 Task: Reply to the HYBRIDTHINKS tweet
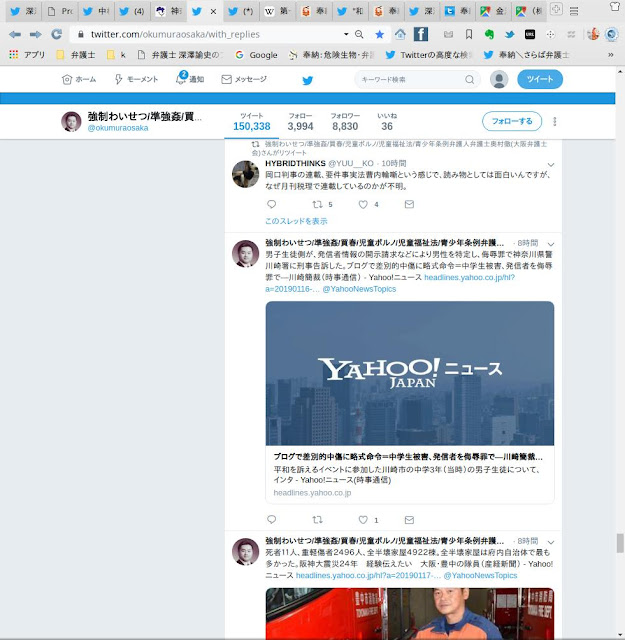pyautogui.click(x=271, y=204)
